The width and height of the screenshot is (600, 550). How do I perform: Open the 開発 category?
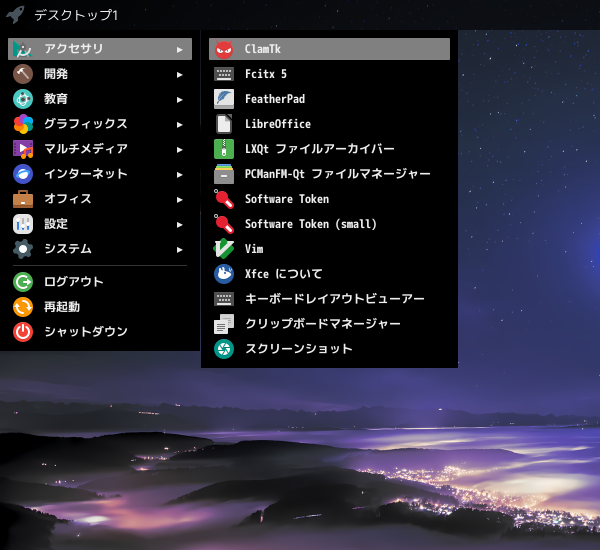[x=100, y=74]
